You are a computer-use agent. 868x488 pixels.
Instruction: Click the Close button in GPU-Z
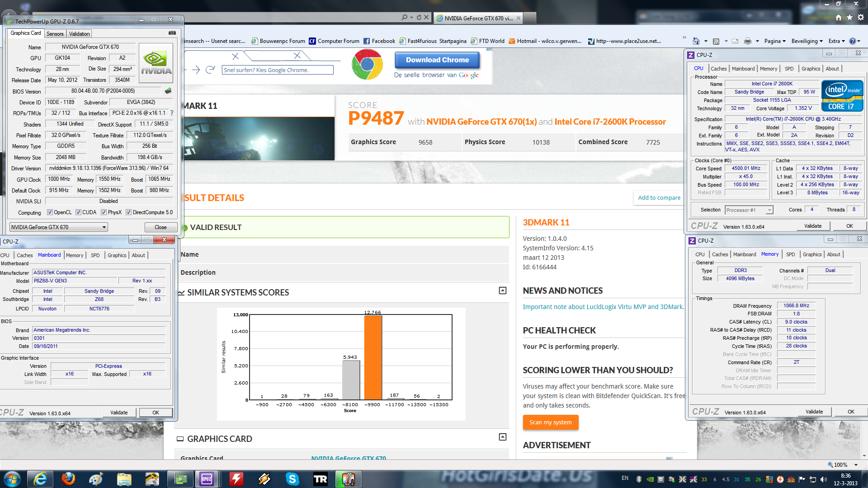[x=160, y=227]
